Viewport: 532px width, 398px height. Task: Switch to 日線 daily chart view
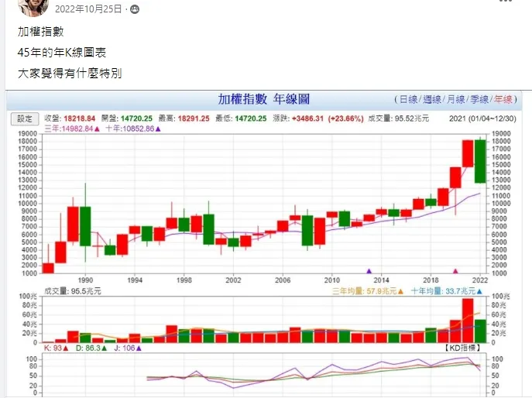click(x=408, y=99)
